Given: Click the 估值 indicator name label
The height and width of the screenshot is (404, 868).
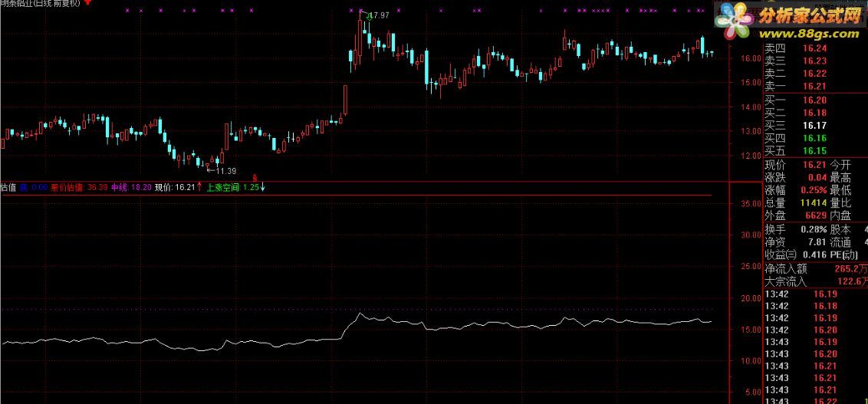Looking at the screenshot, I should [x=8, y=188].
